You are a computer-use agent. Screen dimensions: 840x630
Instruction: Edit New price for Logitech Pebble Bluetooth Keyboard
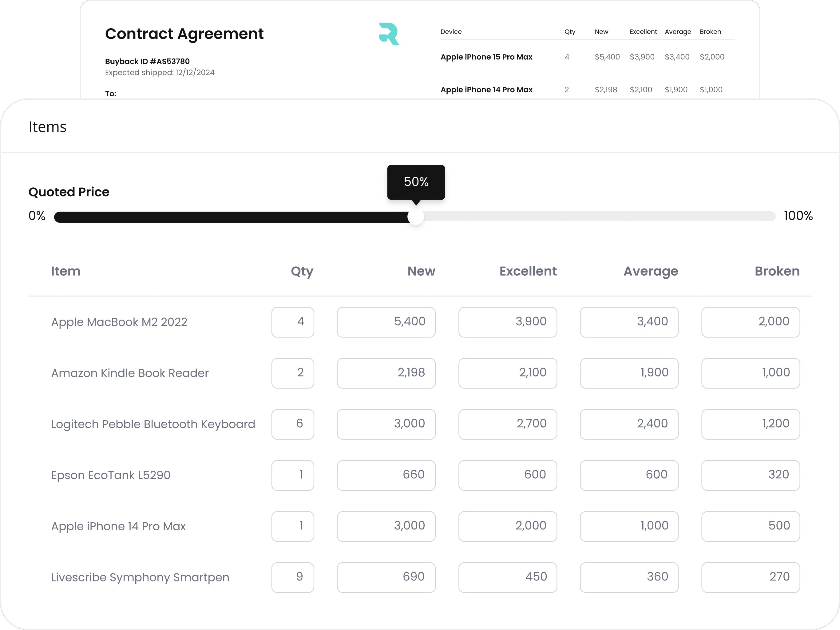pyautogui.click(x=386, y=424)
